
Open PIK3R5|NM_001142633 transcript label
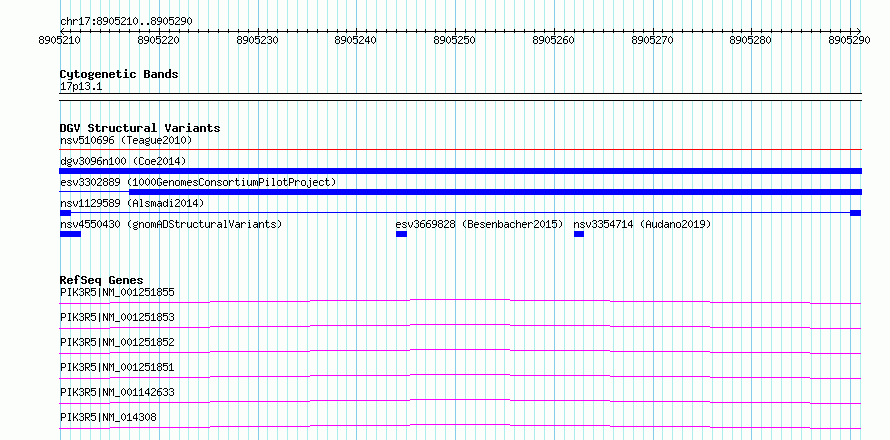(117, 392)
